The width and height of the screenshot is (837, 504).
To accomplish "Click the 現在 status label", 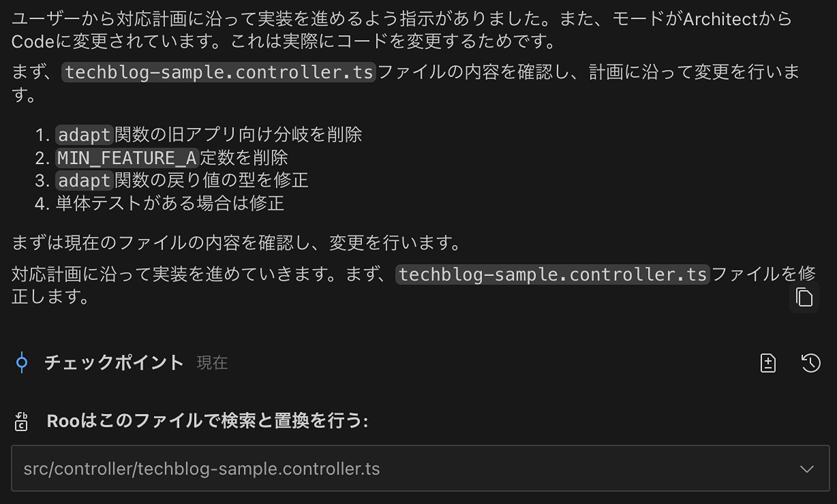I will tap(212, 363).
